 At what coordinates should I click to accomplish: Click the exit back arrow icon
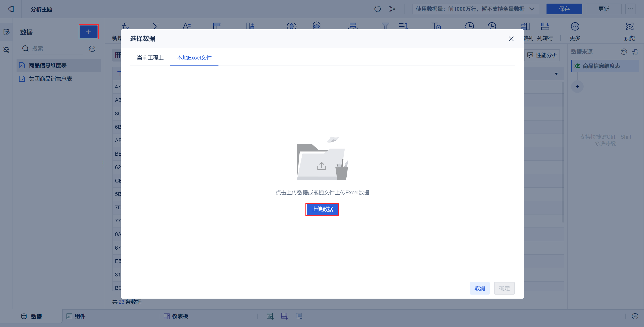[11, 9]
